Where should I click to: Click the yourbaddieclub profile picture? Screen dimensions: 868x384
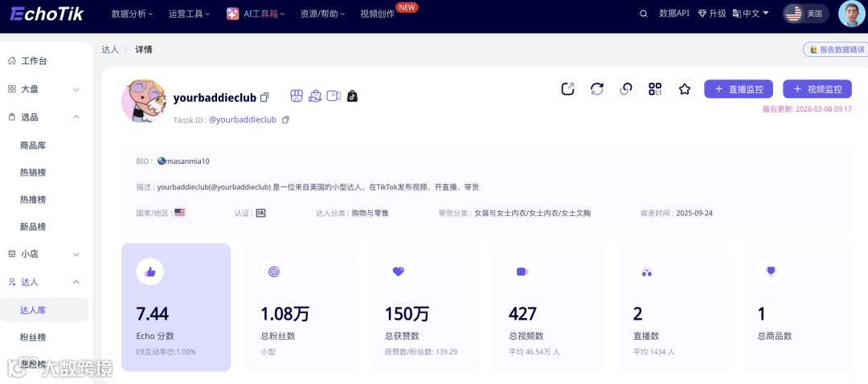tap(143, 100)
